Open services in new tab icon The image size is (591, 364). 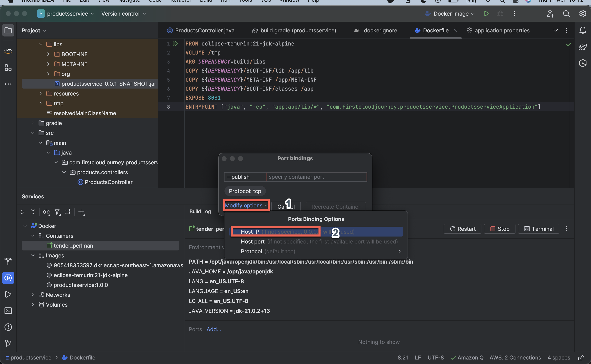68,212
